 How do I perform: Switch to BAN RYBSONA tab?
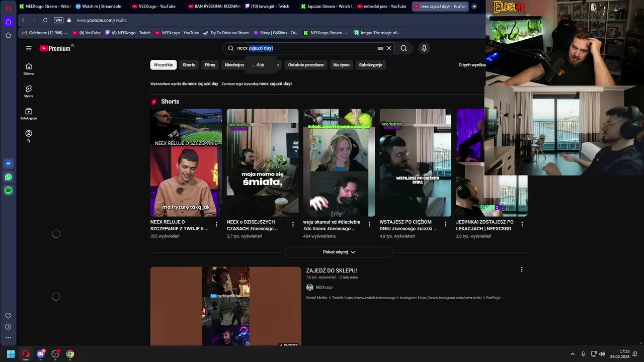coord(214,6)
